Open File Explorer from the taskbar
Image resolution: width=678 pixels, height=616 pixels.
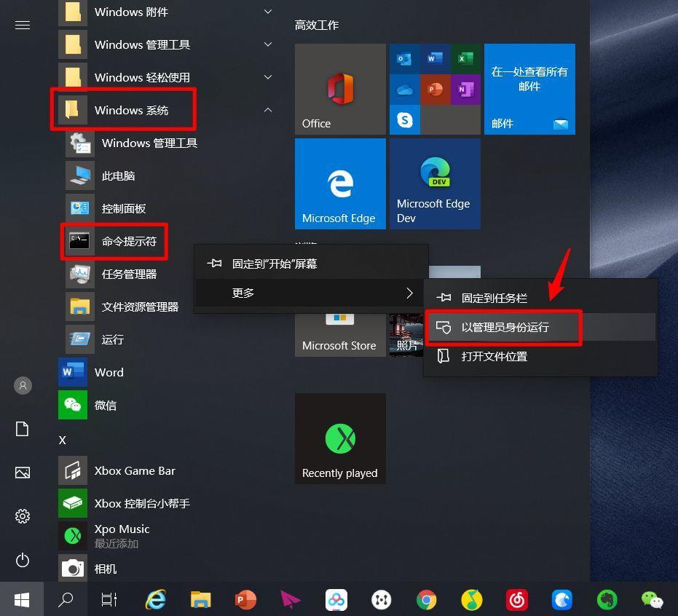click(201, 599)
